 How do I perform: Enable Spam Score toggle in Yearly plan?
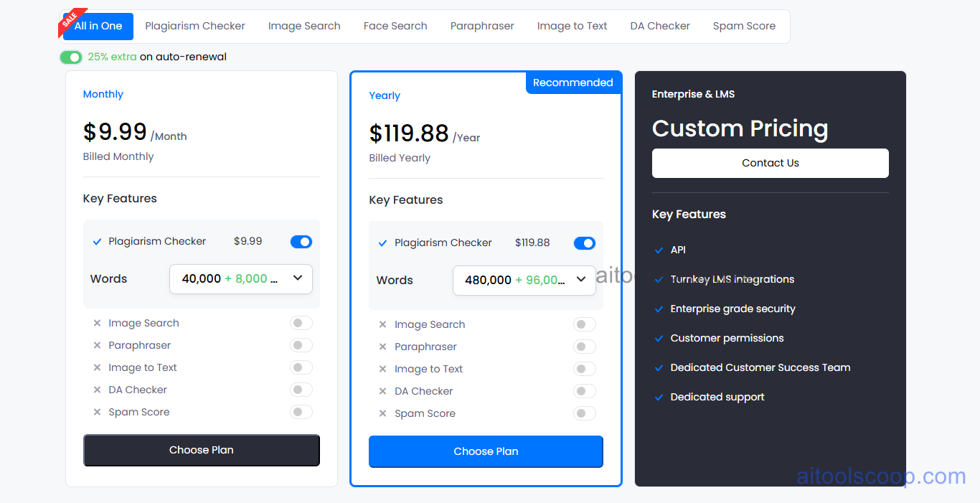pyautogui.click(x=585, y=414)
